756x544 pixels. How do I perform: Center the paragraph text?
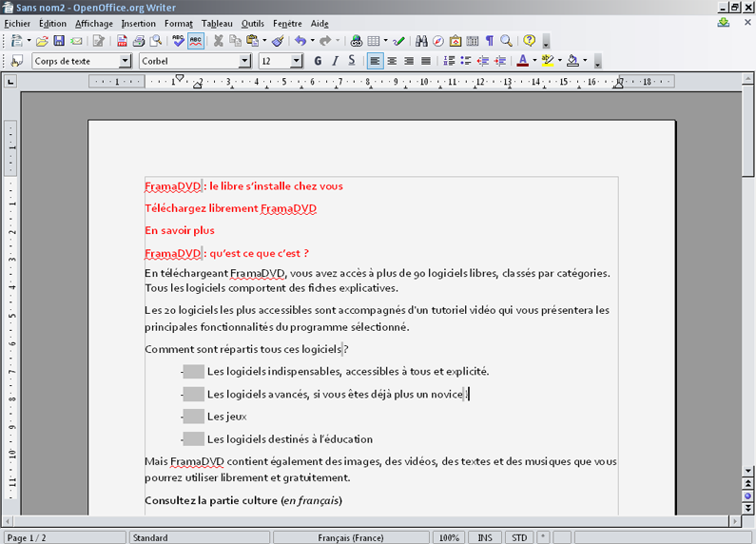pos(392,61)
